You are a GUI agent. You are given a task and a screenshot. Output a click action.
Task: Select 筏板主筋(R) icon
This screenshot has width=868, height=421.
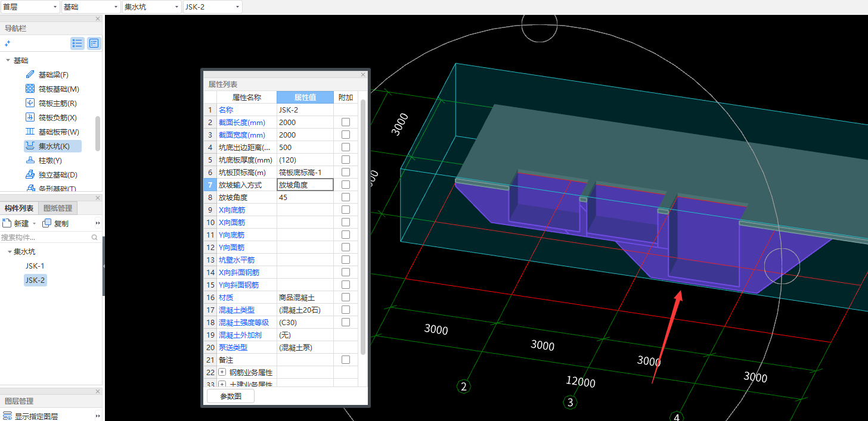30,103
